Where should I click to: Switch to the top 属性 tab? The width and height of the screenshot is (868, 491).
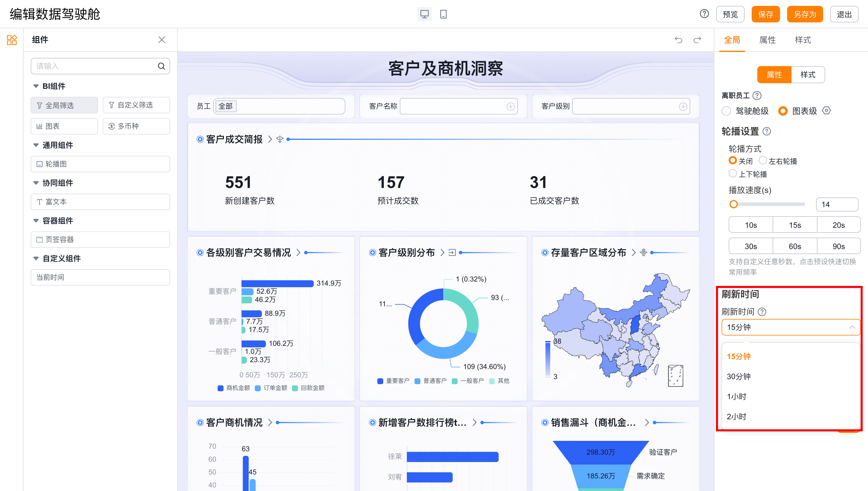click(x=767, y=40)
